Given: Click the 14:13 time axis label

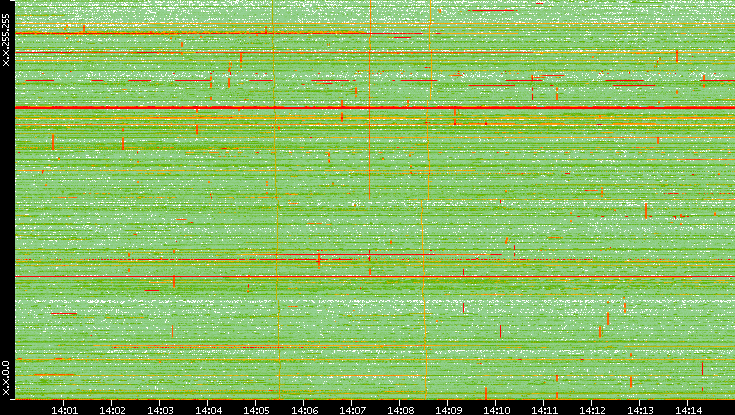Looking at the screenshot, I should (640, 410).
